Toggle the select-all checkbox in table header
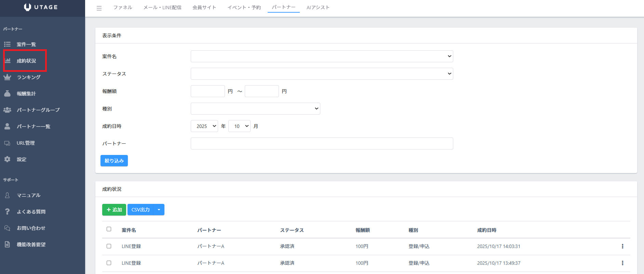Image resolution: width=644 pixels, height=274 pixels. coord(109,229)
